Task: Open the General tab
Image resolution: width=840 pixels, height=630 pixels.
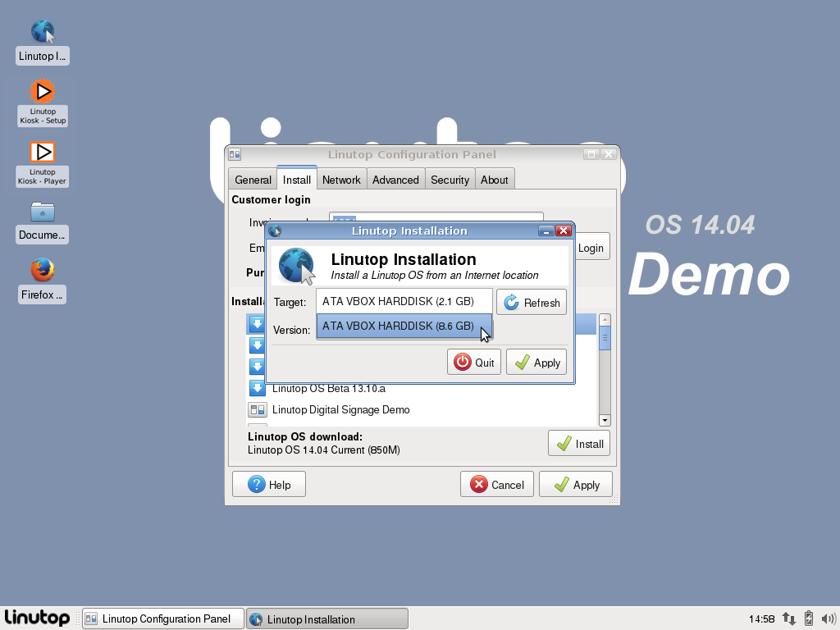Action: pos(253,180)
